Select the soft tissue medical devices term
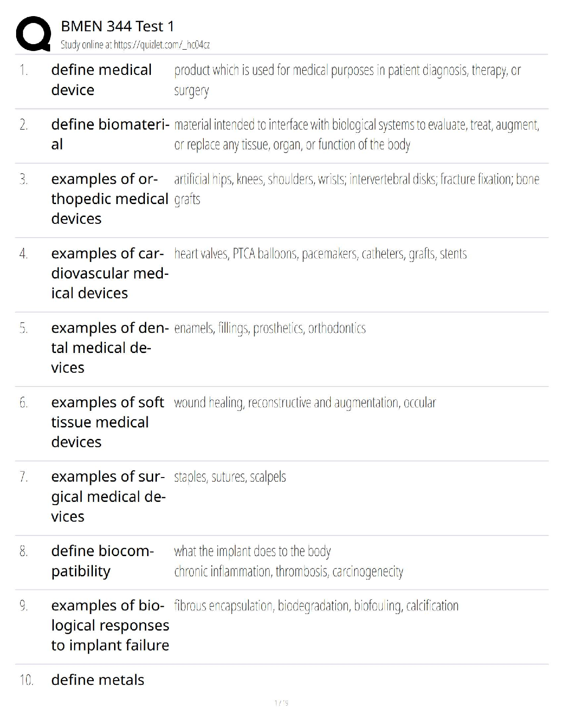 108,422
